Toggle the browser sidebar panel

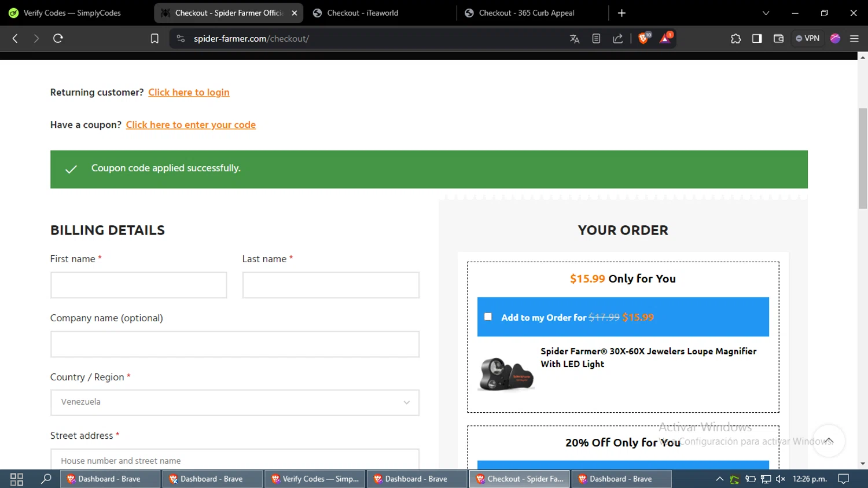757,39
